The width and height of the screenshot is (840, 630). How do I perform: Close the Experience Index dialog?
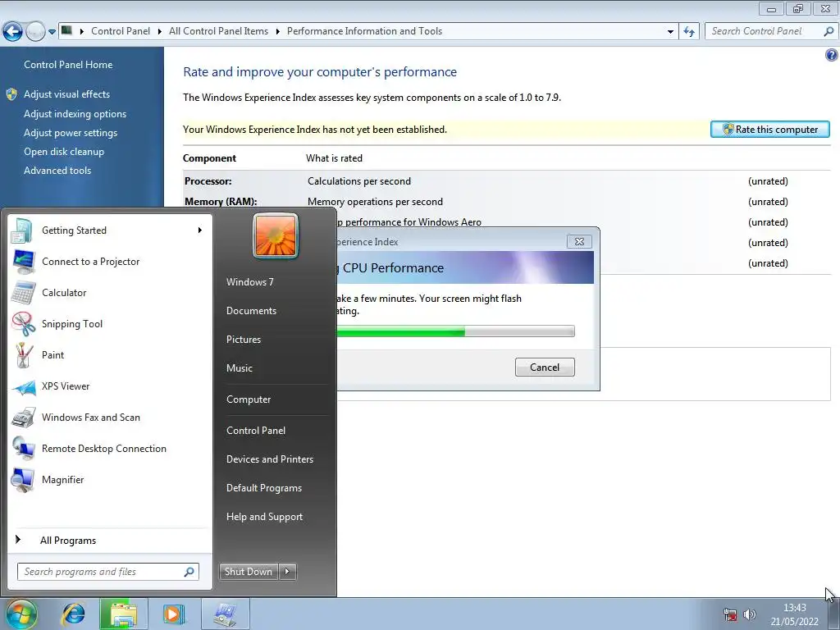click(x=579, y=242)
